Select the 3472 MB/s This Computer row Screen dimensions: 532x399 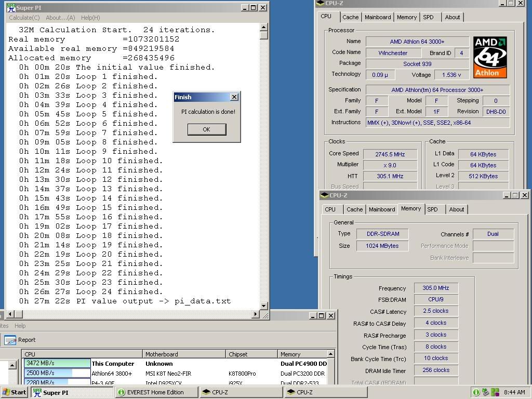coord(175,363)
